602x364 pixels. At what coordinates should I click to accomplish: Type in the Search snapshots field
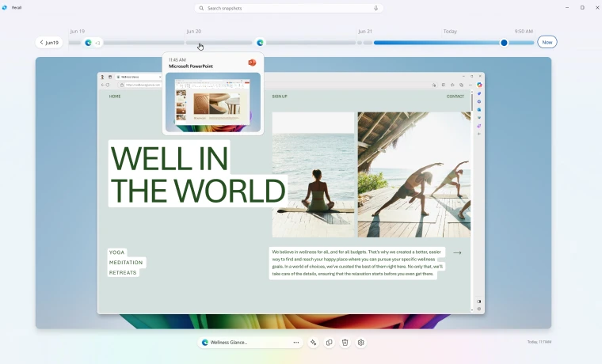285,8
